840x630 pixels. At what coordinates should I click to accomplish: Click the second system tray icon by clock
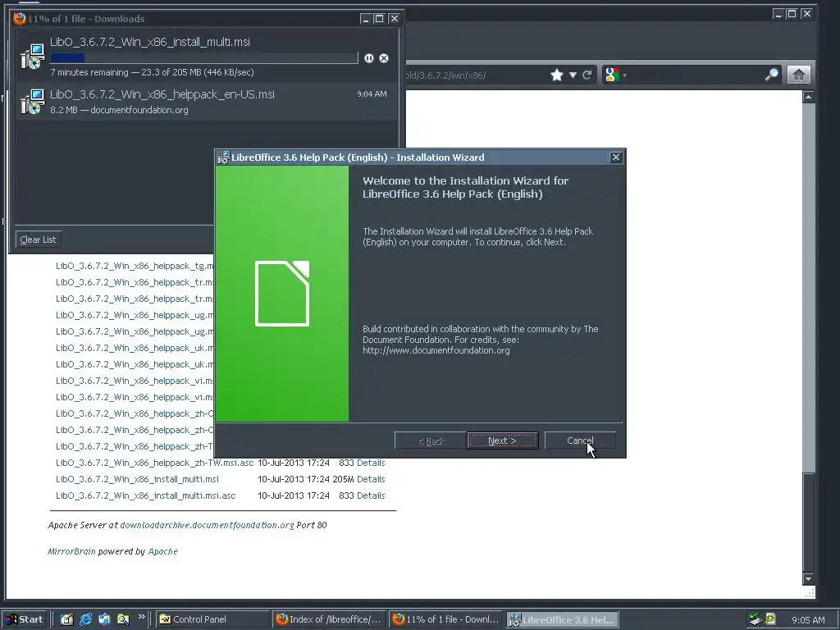click(x=770, y=619)
